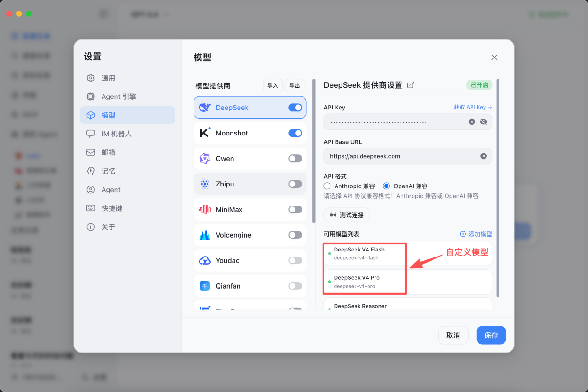
Task: Enable the Qwen provider switch
Action: pyautogui.click(x=295, y=159)
